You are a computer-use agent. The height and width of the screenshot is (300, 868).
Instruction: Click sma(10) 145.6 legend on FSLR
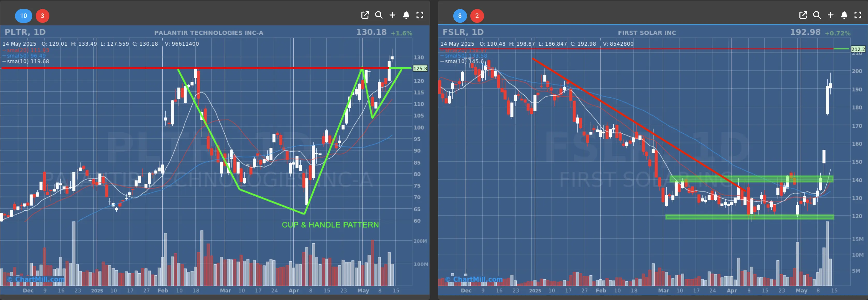[462, 61]
